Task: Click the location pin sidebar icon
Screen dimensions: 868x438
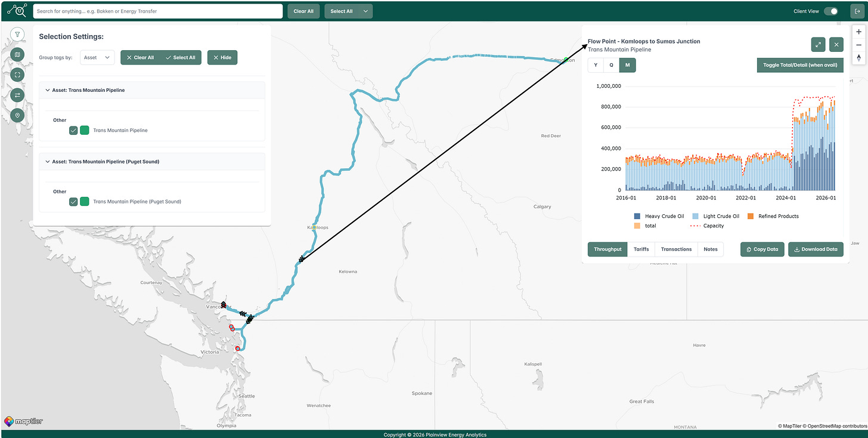Action: pyautogui.click(x=17, y=115)
